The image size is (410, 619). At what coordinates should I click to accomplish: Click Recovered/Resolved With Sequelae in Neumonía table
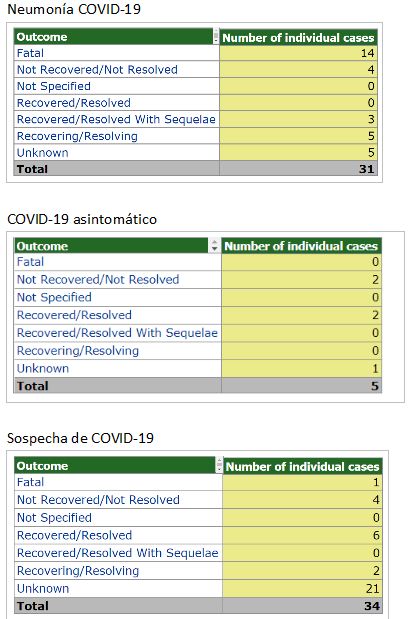click(116, 119)
